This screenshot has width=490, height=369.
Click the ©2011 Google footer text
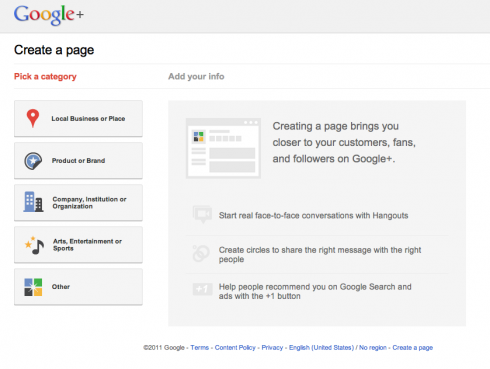coord(164,348)
